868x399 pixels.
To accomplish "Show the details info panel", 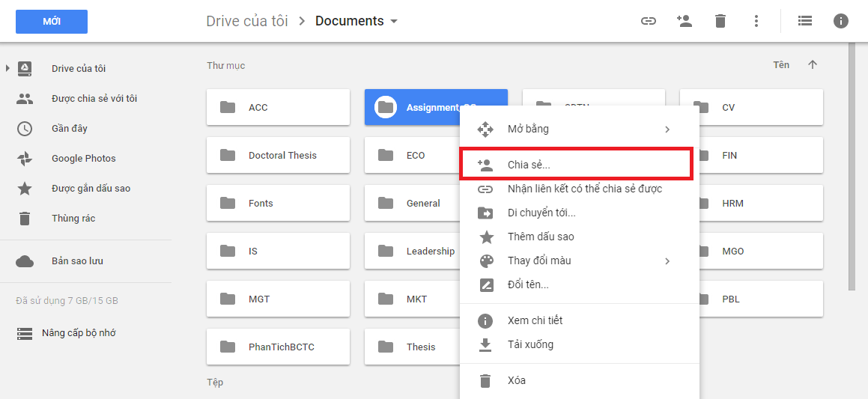I will click(841, 21).
